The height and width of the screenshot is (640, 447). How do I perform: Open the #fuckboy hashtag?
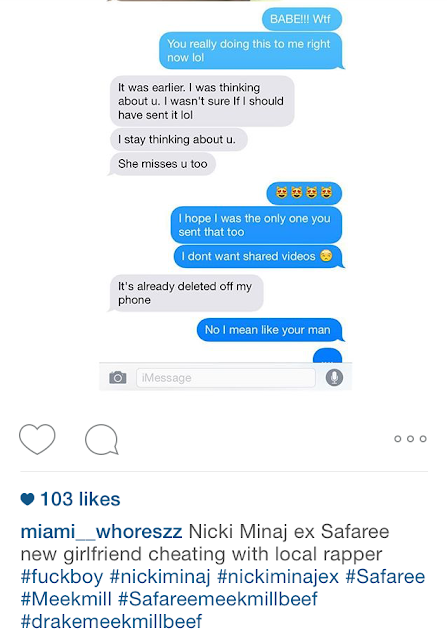(62, 577)
